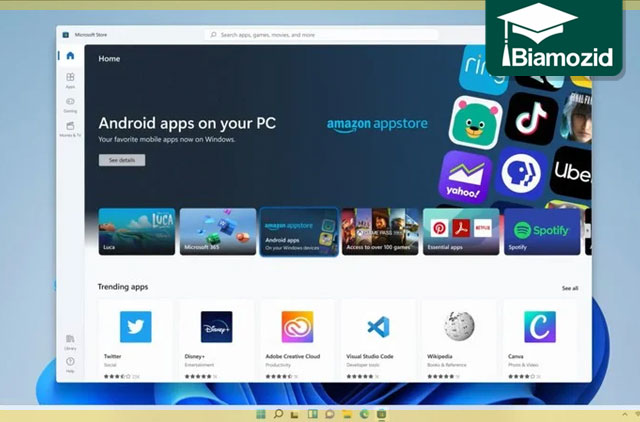640x422 pixels.
Task: Open the Canva app icon
Action: (540, 326)
